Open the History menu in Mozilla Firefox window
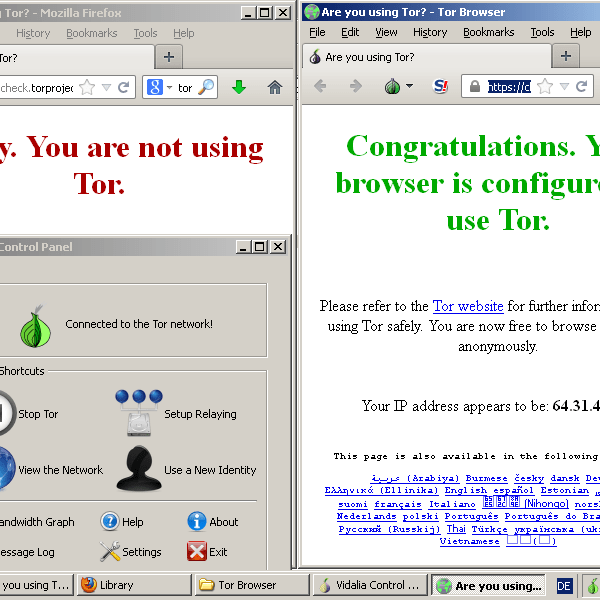This screenshot has width=600, height=600. tap(33, 33)
